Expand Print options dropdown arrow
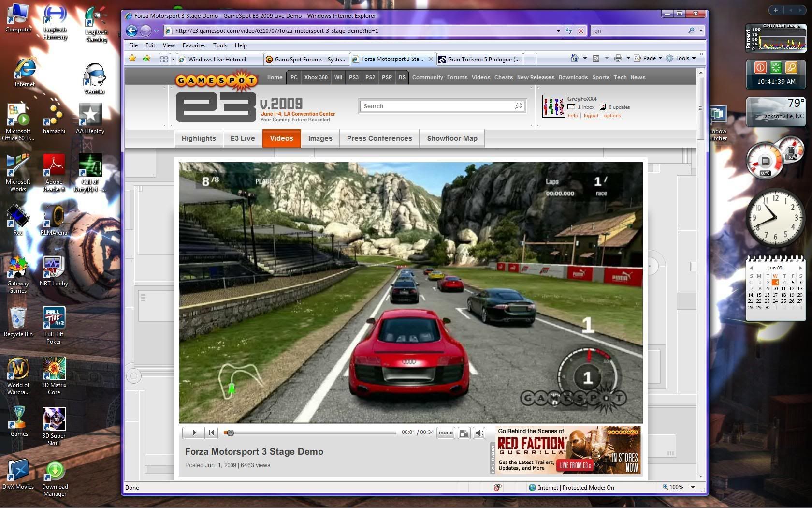 click(x=628, y=58)
